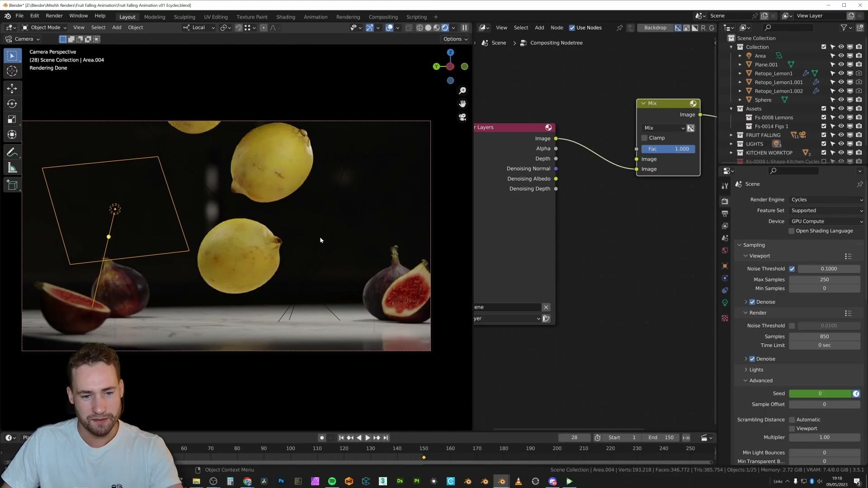Pin the compositor node tree

(x=619, y=28)
